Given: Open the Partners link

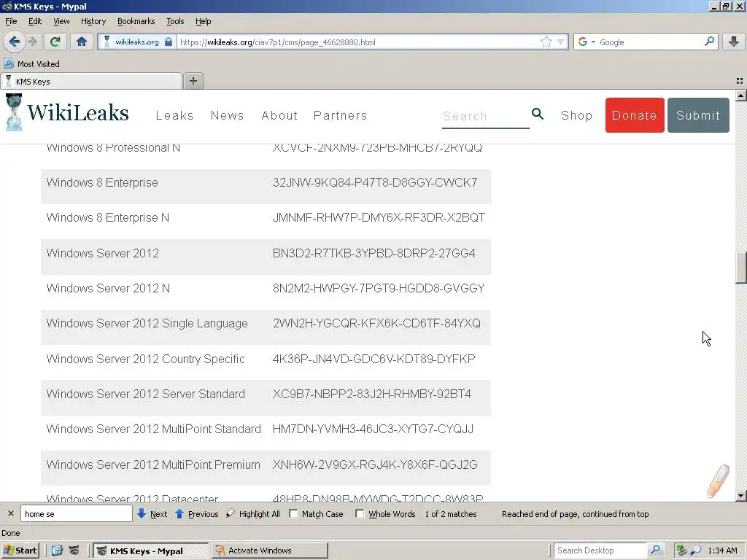Looking at the screenshot, I should tap(340, 115).
